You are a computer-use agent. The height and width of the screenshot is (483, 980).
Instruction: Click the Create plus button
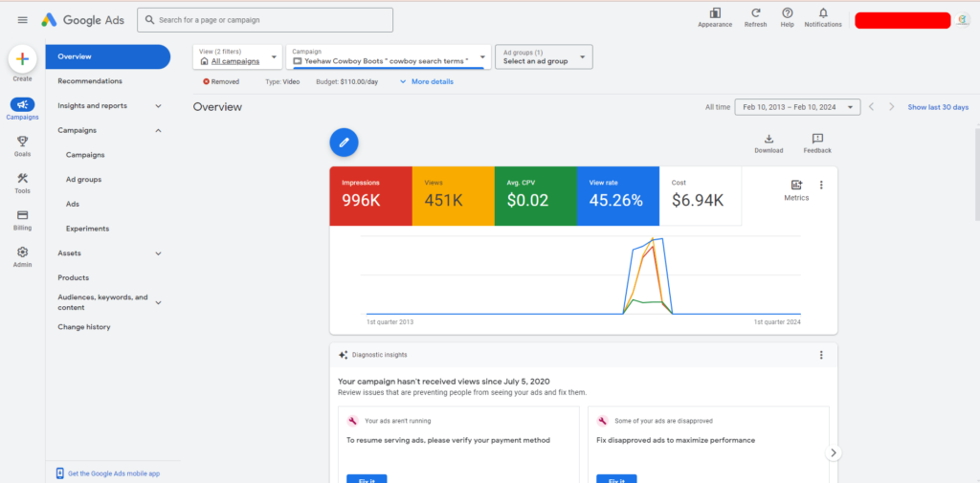[x=23, y=59]
